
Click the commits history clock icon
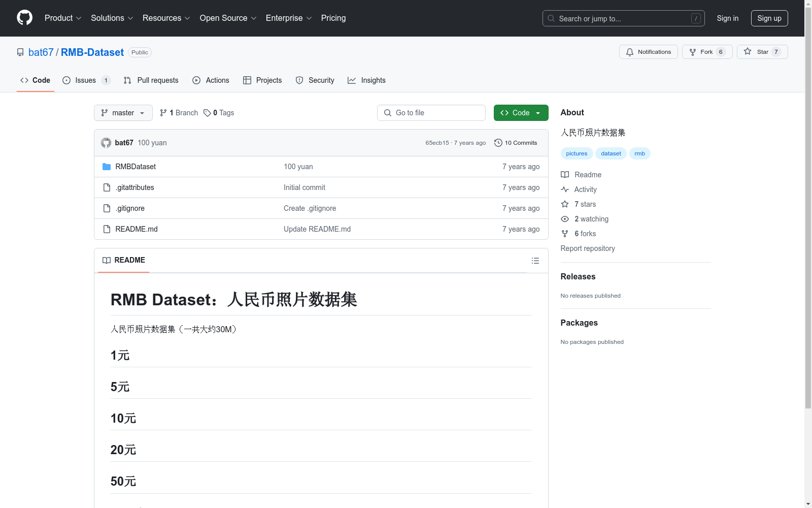click(498, 143)
